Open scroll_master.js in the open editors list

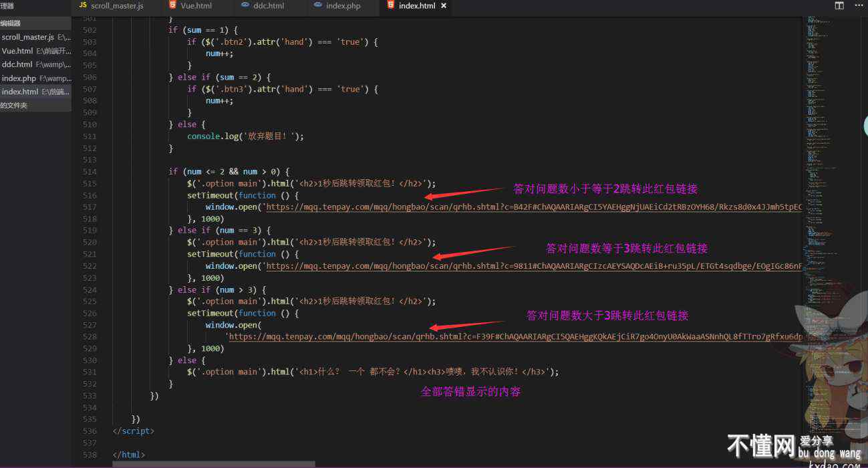pos(35,37)
